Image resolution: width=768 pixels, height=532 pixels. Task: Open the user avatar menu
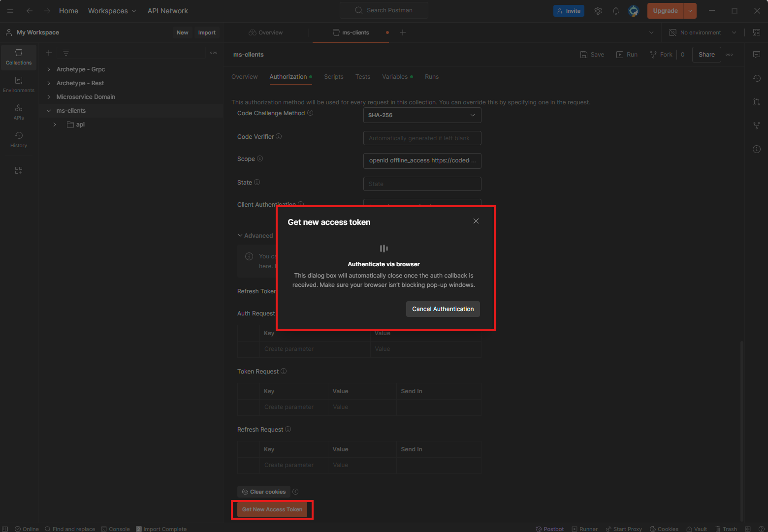pos(634,11)
